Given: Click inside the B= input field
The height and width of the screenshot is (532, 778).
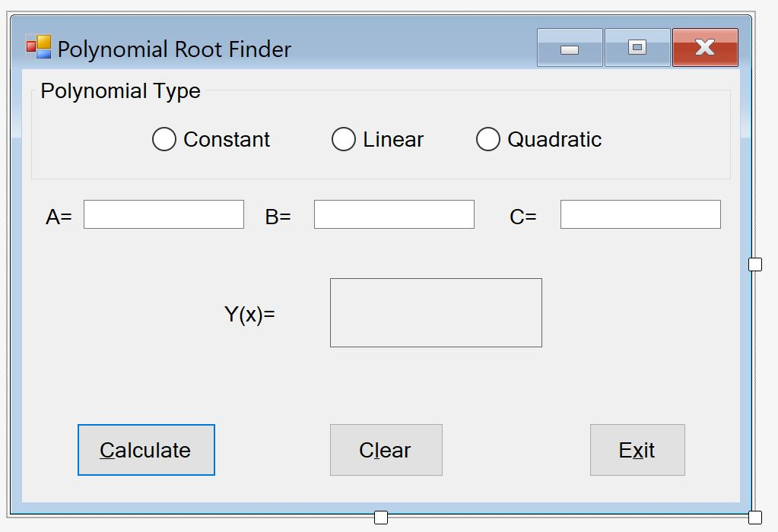Looking at the screenshot, I should coord(392,214).
